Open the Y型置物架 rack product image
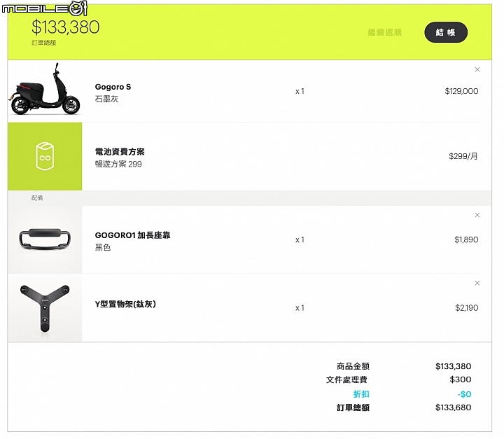This screenshot has width=504, height=439. 45,308
